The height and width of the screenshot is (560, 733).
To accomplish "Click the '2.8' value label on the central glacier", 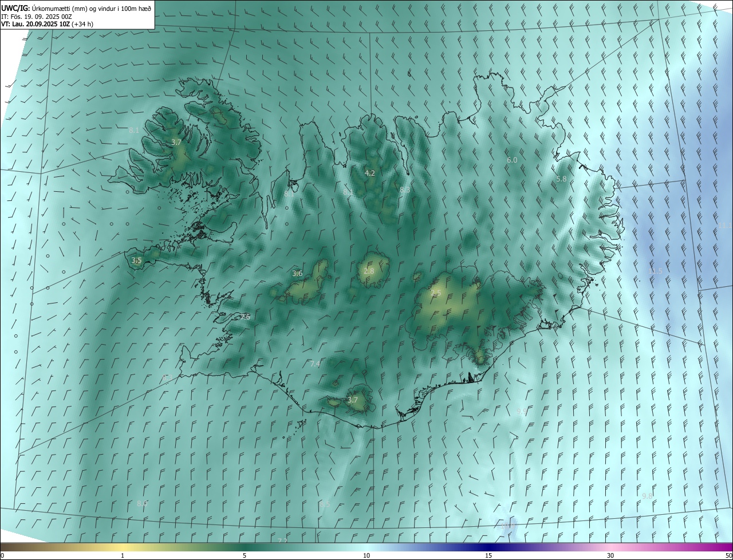I will click(369, 271).
